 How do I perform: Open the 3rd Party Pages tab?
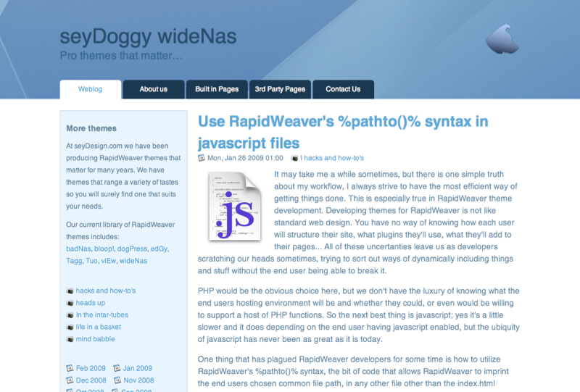[x=280, y=89]
